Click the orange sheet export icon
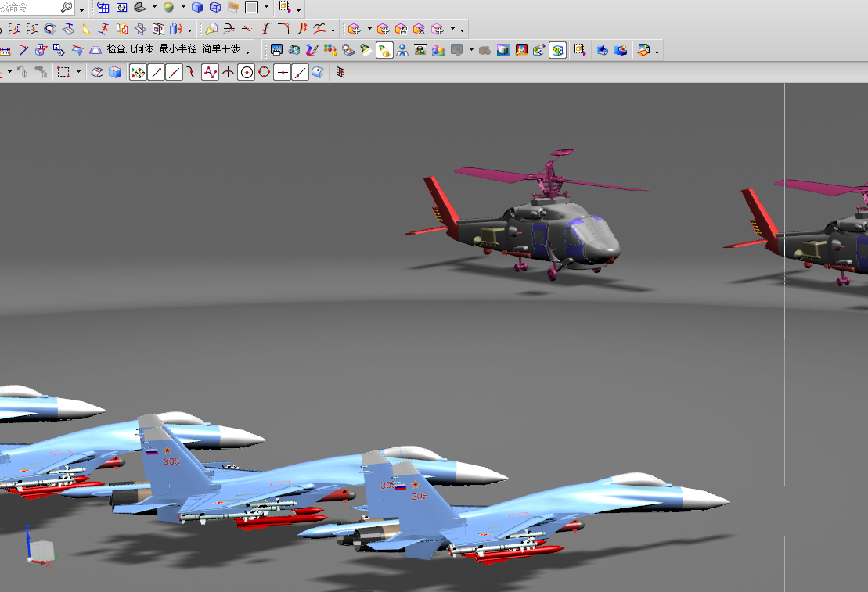Viewport: 868px width, 592px height. pyautogui.click(x=643, y=50)
